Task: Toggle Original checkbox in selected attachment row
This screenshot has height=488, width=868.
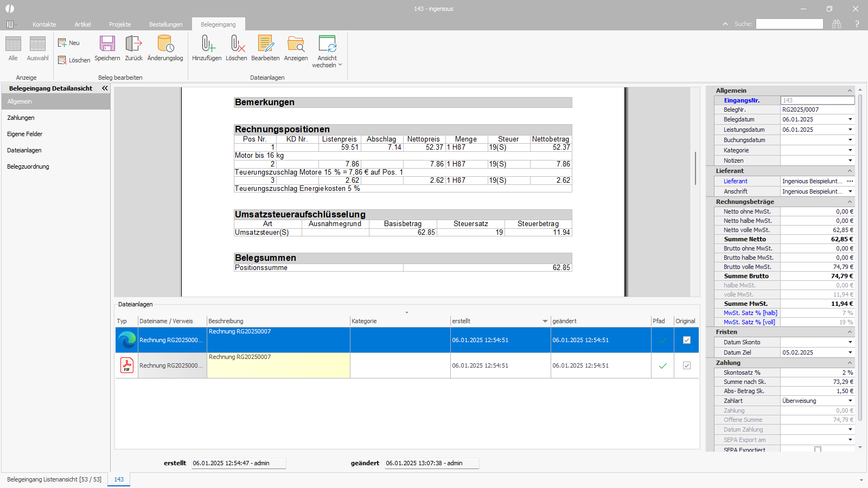Action: point(686,340)
